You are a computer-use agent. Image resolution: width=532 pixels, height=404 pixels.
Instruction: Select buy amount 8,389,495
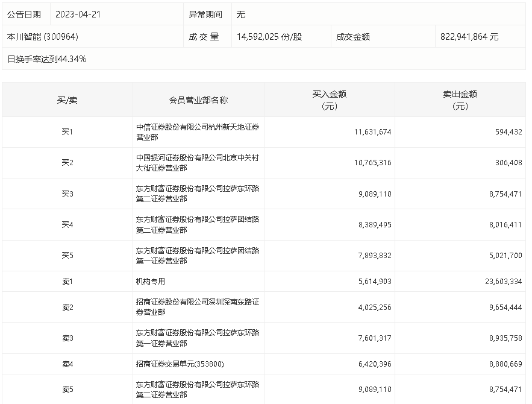click(375, 225)
